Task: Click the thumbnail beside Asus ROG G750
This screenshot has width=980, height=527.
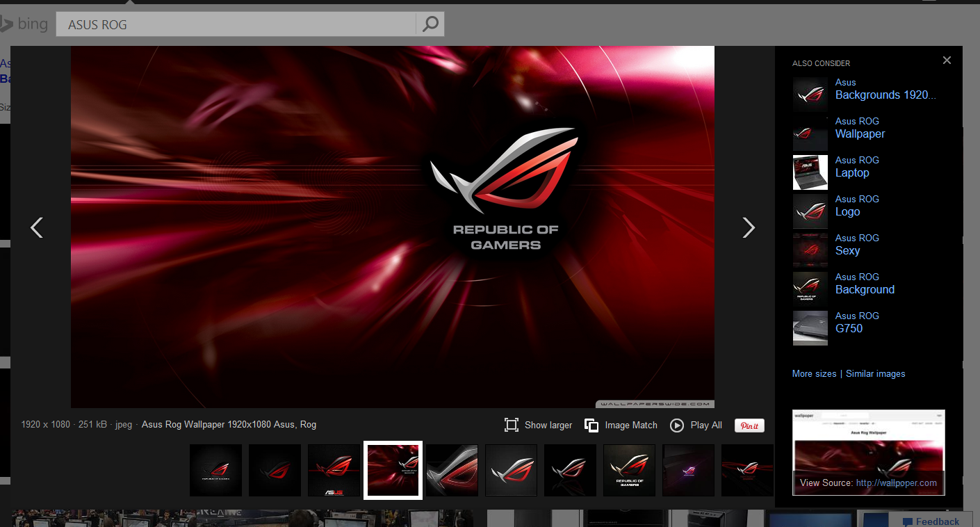Action: (810, 327)
